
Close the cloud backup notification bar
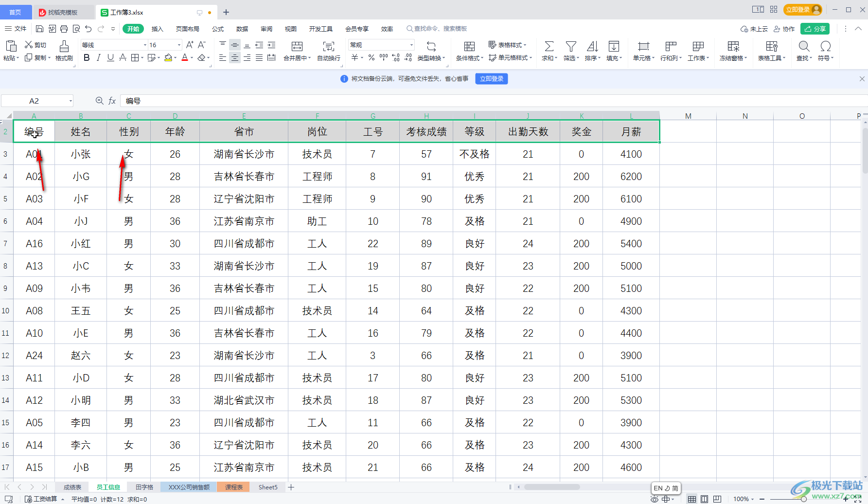point(862,78)
